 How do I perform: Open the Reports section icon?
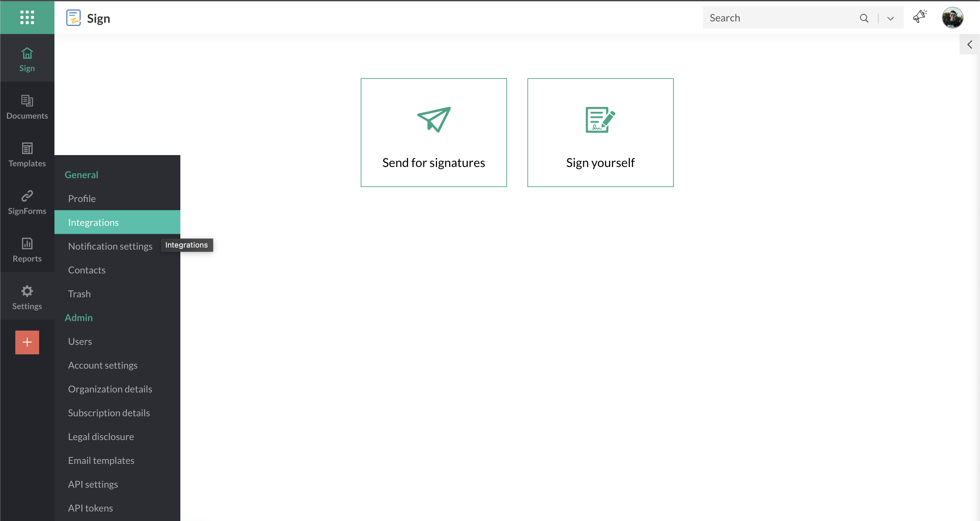[27, 243]
